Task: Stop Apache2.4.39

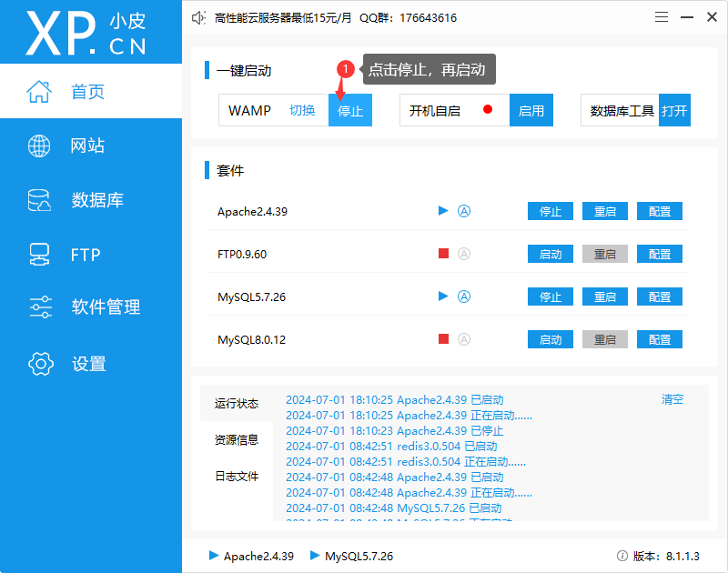Action: (x=551, y=211)
